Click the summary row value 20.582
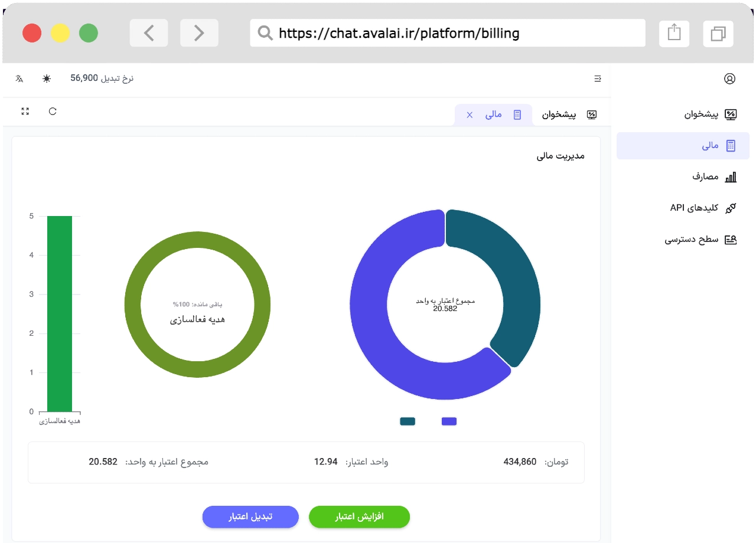Screen dimensions: 756x543 click(103, 462)
